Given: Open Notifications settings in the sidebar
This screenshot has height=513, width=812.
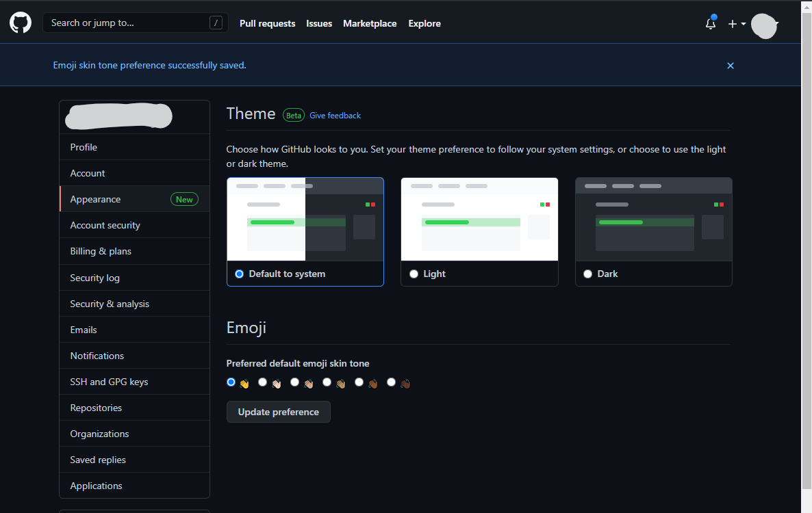Looking at the screenshot, I should click(135, 356).
